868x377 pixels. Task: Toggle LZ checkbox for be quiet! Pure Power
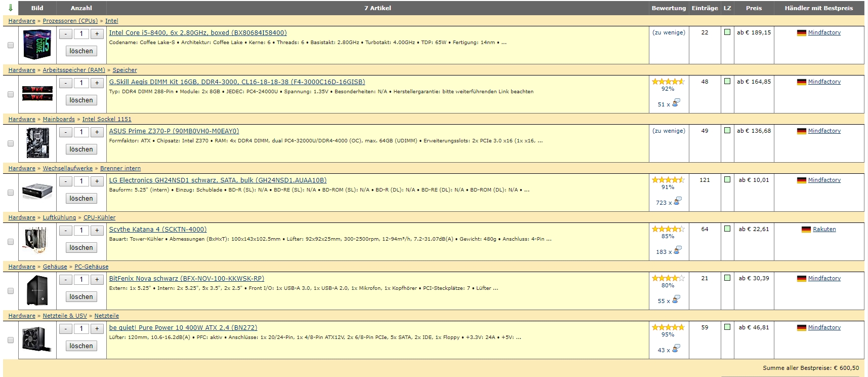coord(727,327)
